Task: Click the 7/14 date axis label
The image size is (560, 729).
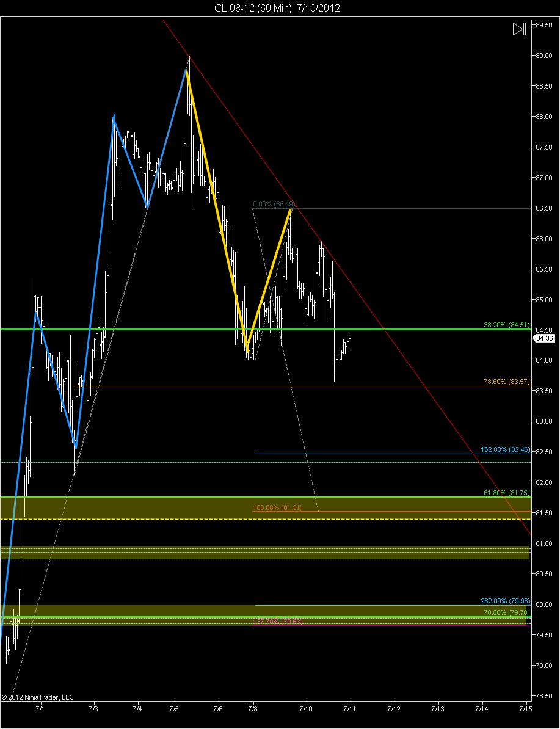Action: click(x=482, y=708)
